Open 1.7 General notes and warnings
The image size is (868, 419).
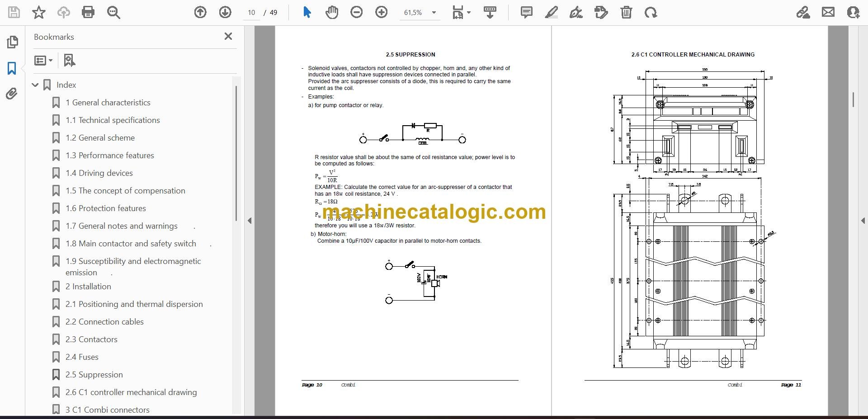[121, 226]
